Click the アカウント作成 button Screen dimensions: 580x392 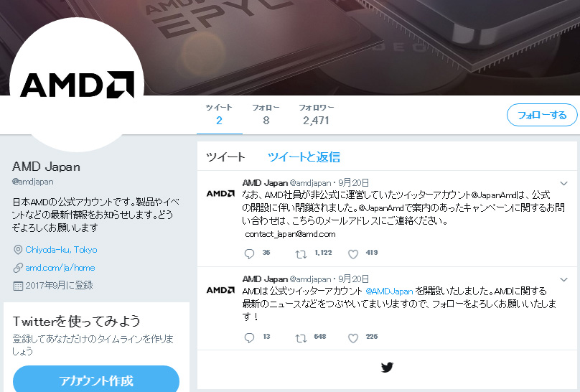click(95, 381)
